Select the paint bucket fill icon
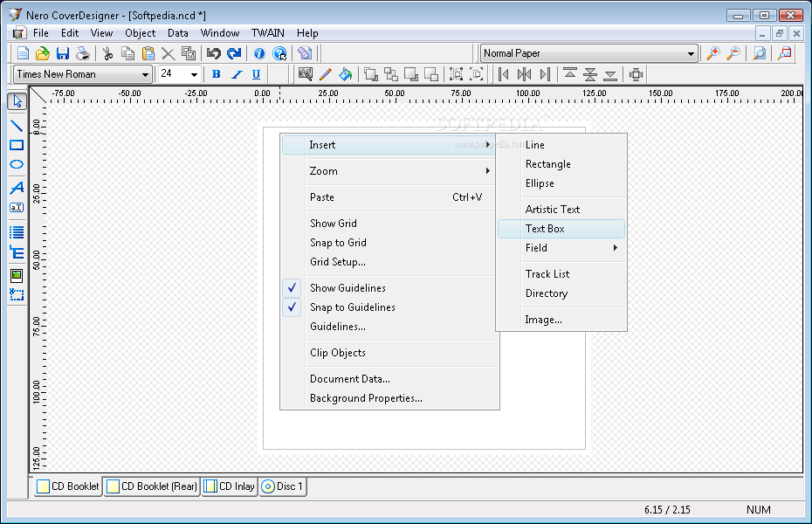The width and height of the screenshot is (812, 524). point(346,74)
